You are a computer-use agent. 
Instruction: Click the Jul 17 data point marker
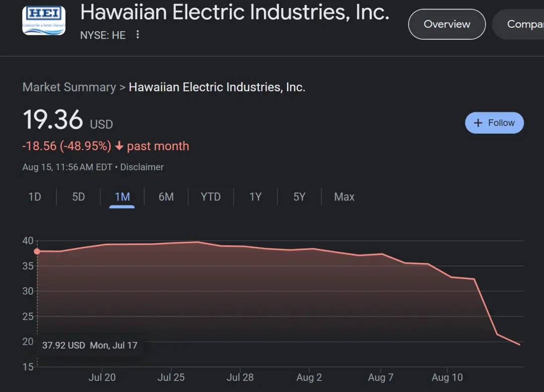(x=37, y=251)
